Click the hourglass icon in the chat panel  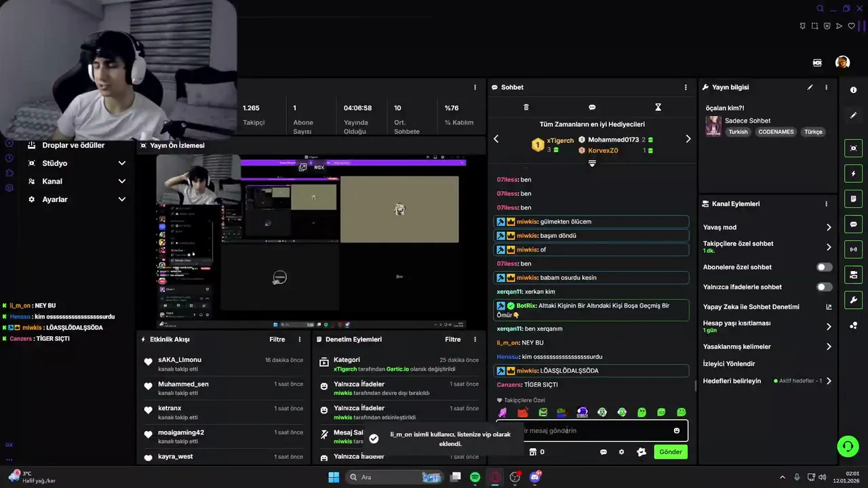[x=658, y=107]
